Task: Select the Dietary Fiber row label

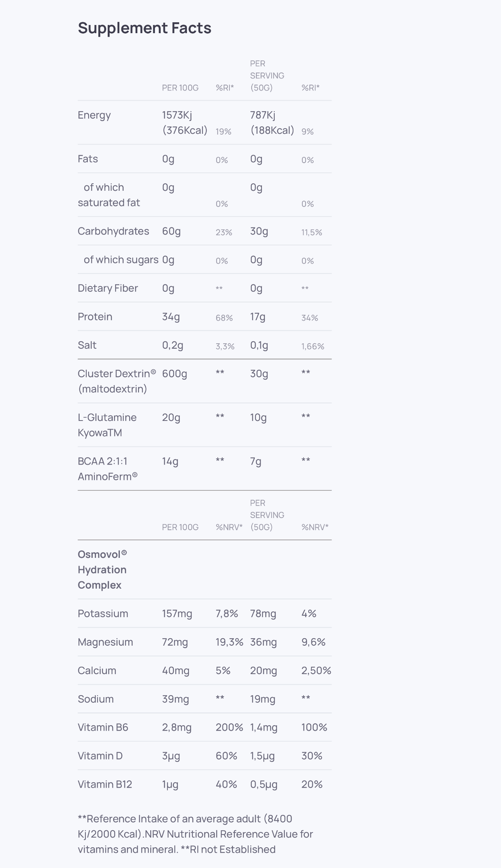Action: [108, 288]
